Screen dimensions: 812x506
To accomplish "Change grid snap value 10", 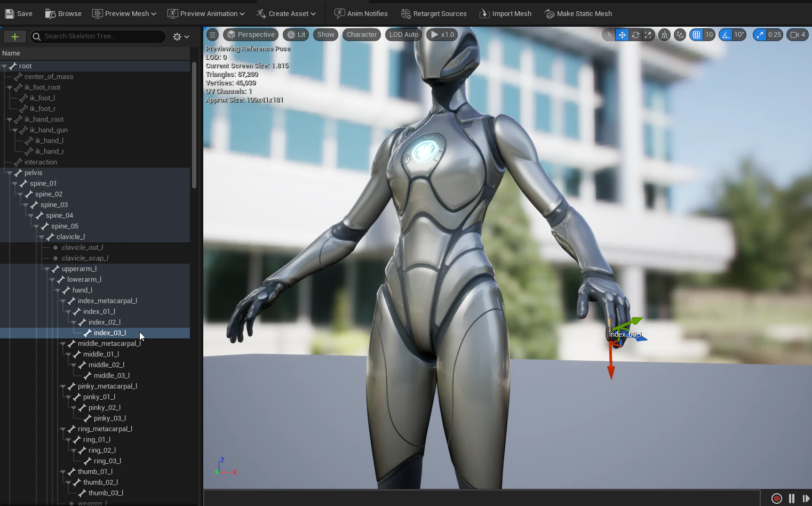I will [x=709, y=35].
